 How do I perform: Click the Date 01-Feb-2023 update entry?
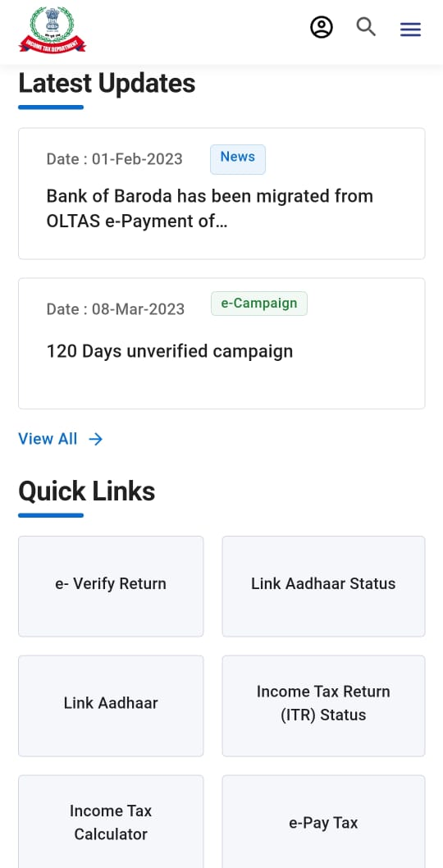115,159
